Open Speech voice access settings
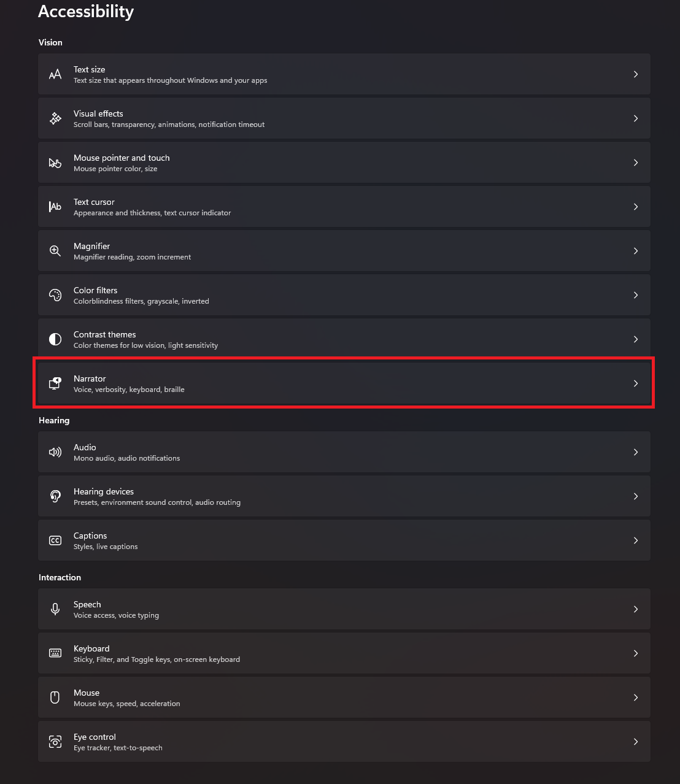 click(x=344, y=609)
